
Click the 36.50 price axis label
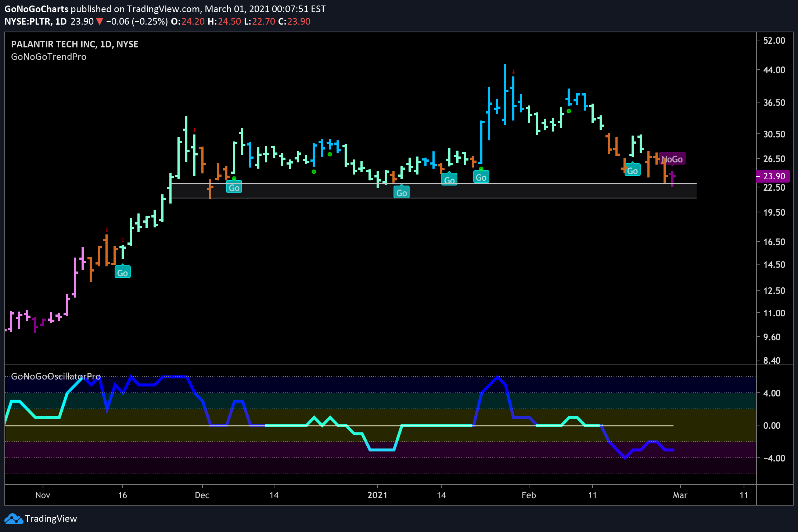coord(774,103)
